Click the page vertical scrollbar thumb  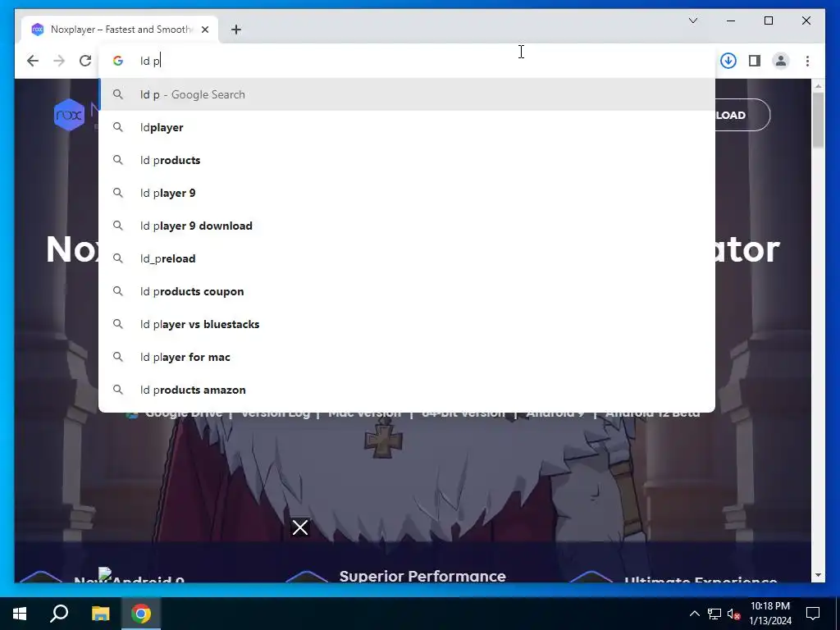(x=818, y=120)
